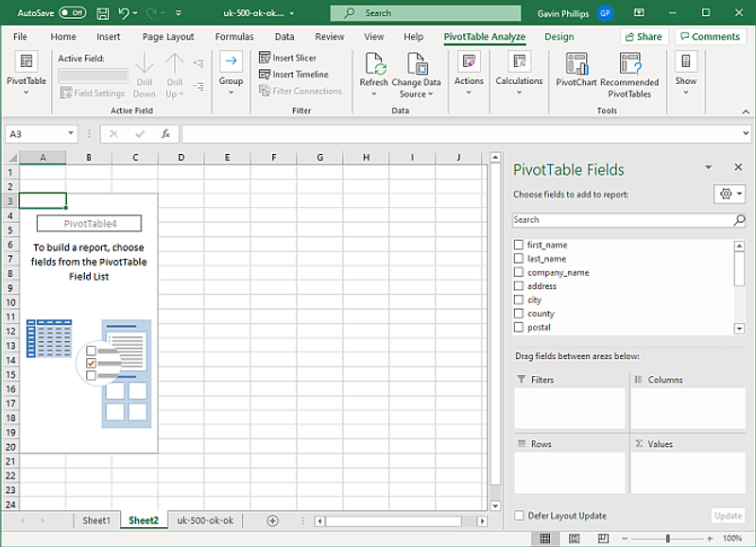This screenshot has height=547, width=756.
Task: Add a new sheet with plus icon
Action: click(273, 521)
